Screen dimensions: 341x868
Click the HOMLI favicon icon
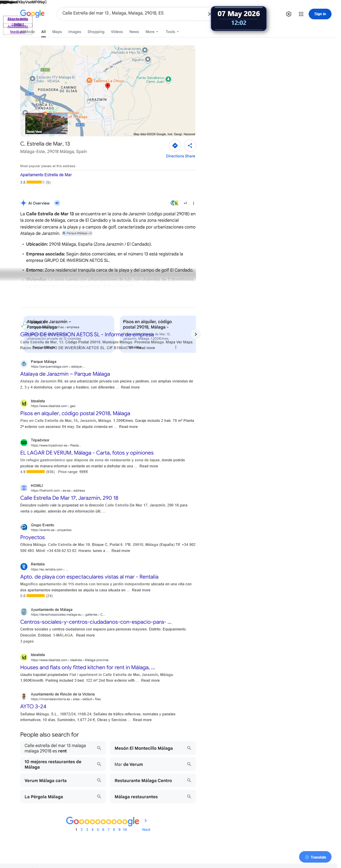pos(24,488)
